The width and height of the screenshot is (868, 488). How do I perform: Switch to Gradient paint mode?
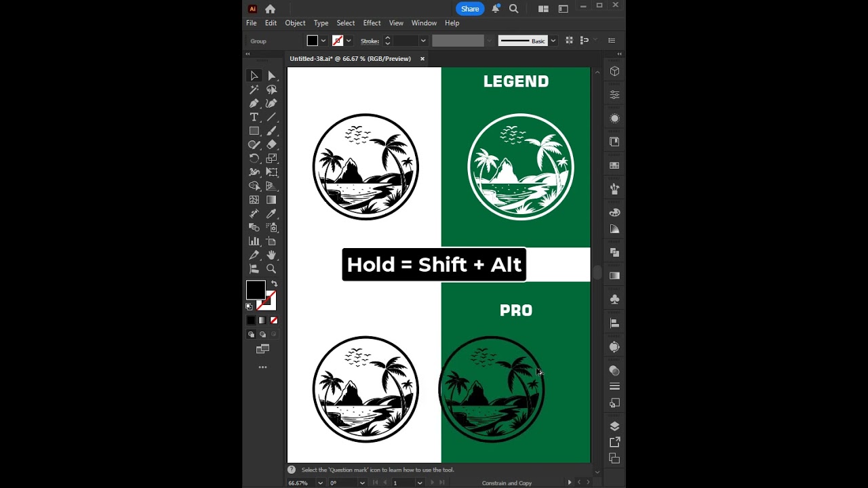(262, 321)
